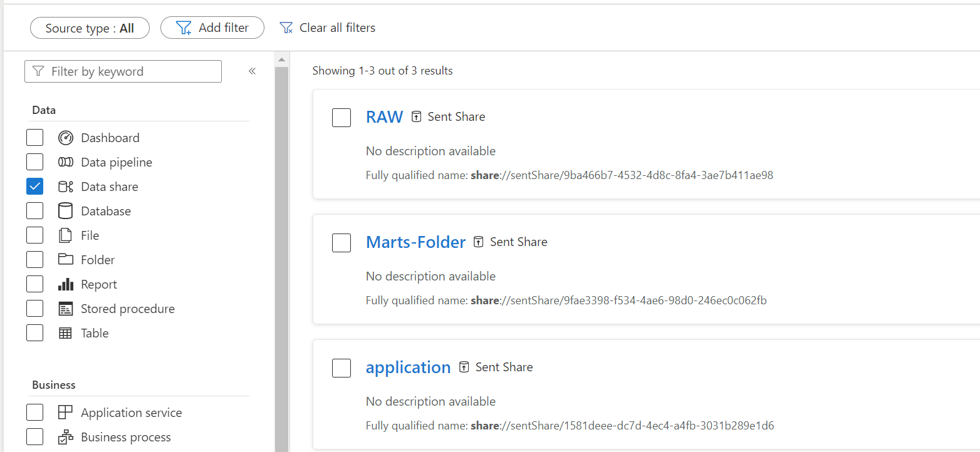980x452 pixels.
Task: Click the Table grid icon
Action: pos(66,333)
